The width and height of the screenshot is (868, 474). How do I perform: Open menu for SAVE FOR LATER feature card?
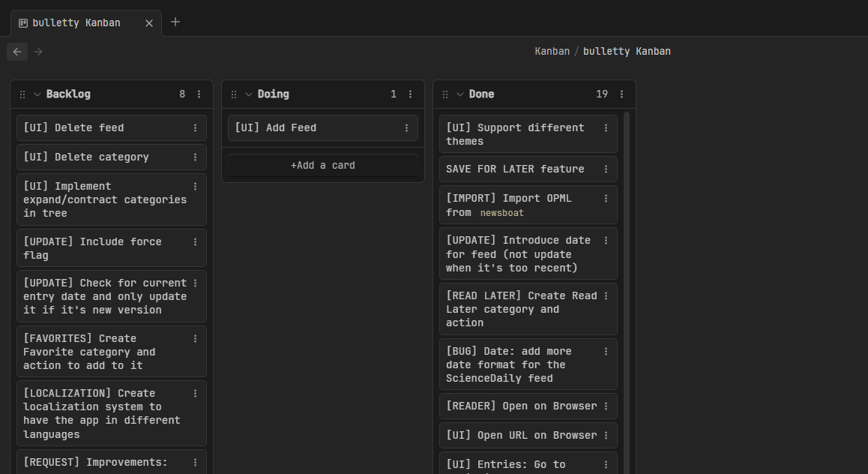click(x=606, y=169)
